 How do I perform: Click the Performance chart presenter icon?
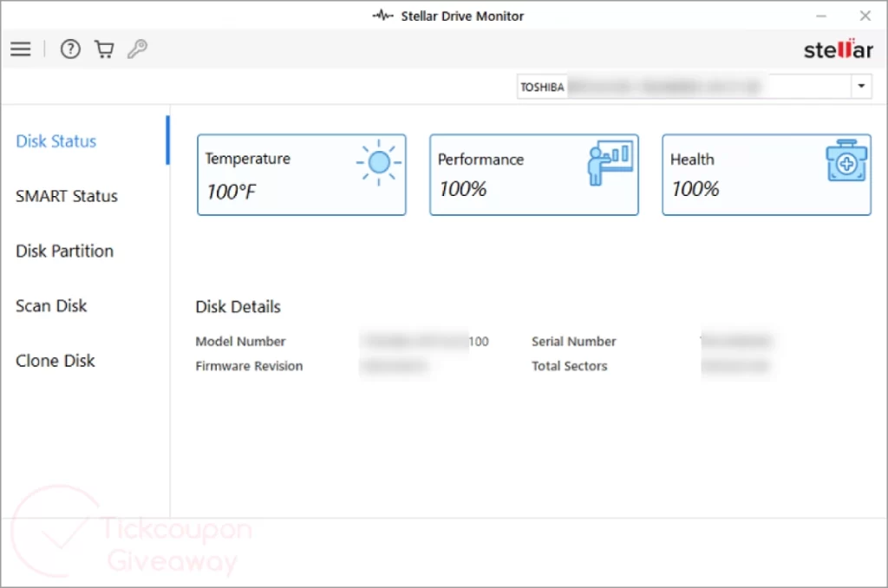610,163
